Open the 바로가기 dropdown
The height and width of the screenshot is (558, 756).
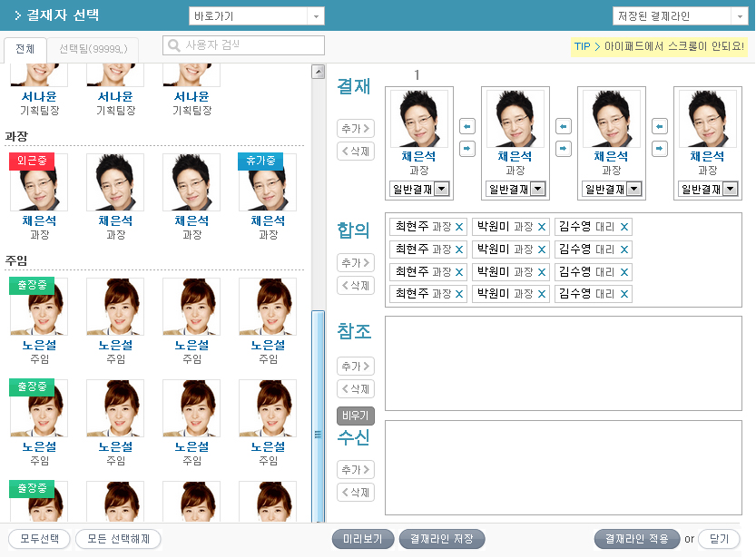tap(256, 16)
